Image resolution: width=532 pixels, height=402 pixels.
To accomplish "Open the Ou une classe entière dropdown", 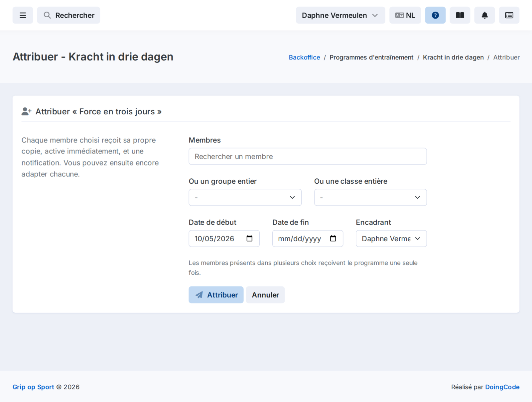I will pyautogui.click(x=370, y=197).
